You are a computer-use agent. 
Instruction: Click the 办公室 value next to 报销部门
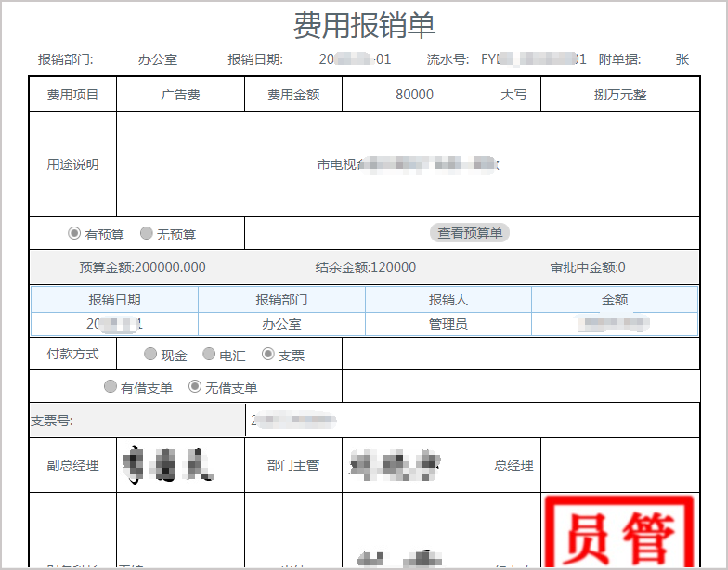point(158,59)
